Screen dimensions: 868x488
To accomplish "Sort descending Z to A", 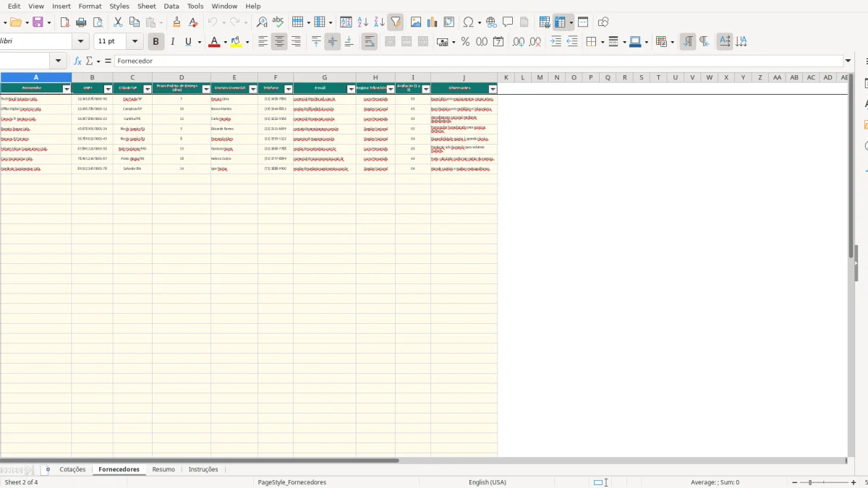I will [379, 22].
